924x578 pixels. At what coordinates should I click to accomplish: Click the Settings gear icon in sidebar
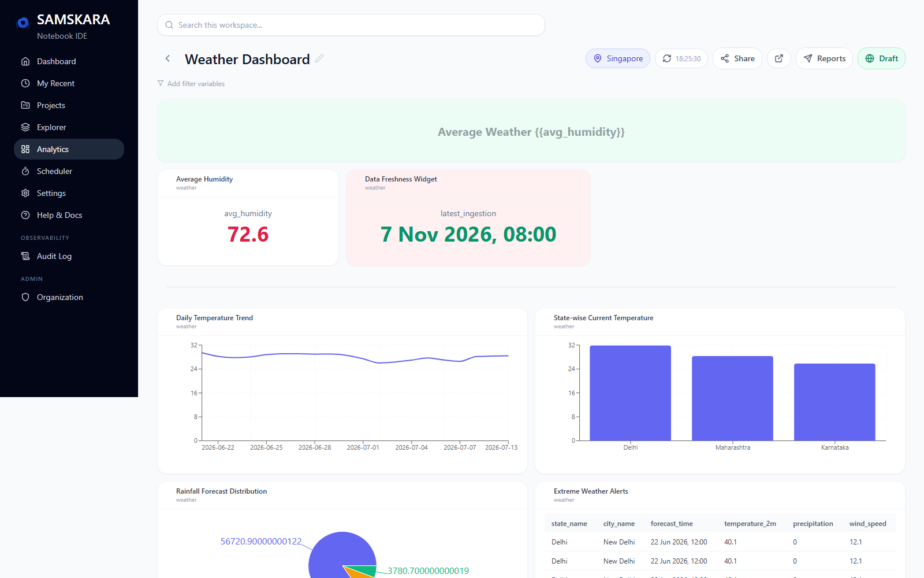25,193
